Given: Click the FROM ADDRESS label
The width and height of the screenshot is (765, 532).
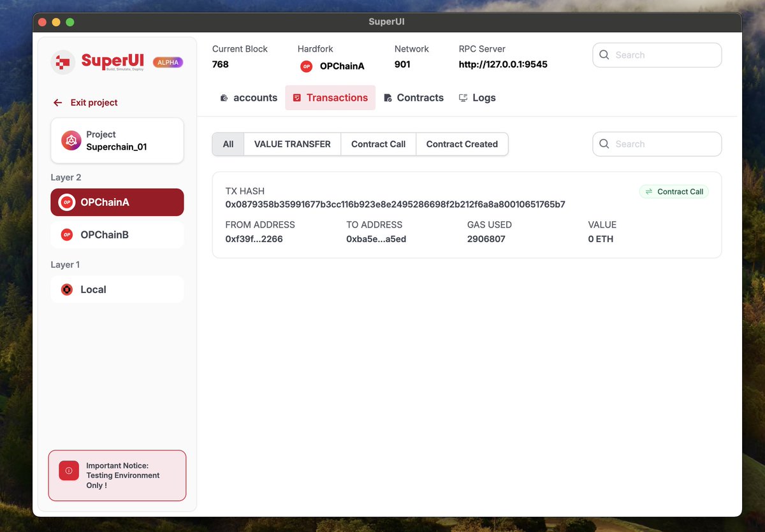Looking at the screenshot, I should pyautogui.click(x=260, y=225).
